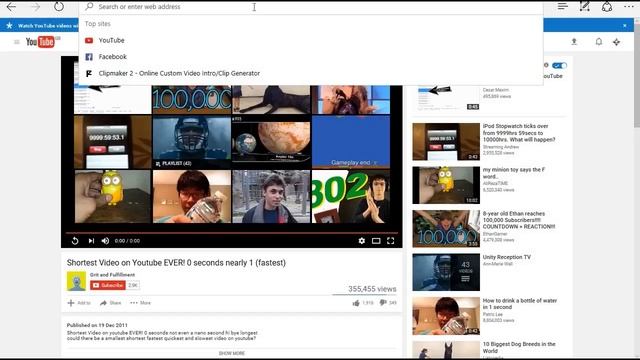Select the minion toy end-screen thumbnail in player
Image resolution: width=640 pixels, height=360 pixels.
(113, 196)
